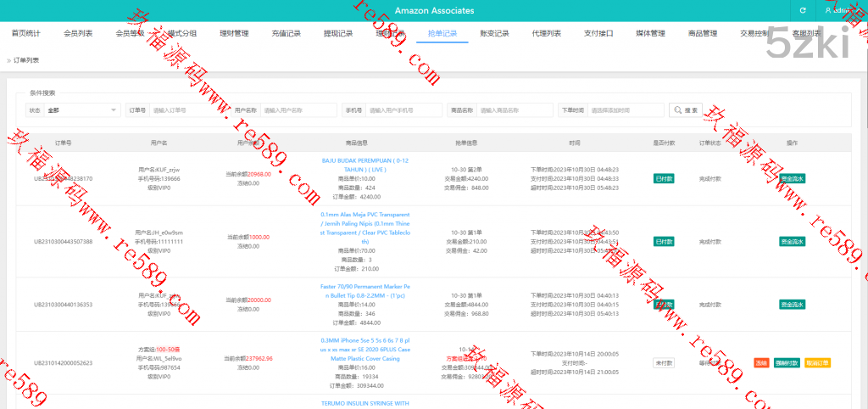The height and width of the screenshot is (409, 868).
Task: Click the search button with magnifier icon
Action: [x=687, y=110]
